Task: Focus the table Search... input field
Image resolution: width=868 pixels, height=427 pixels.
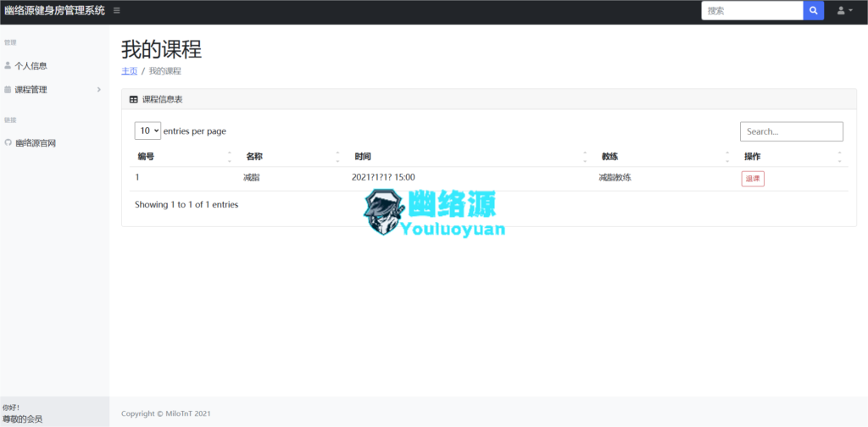Action: point(792,131)
